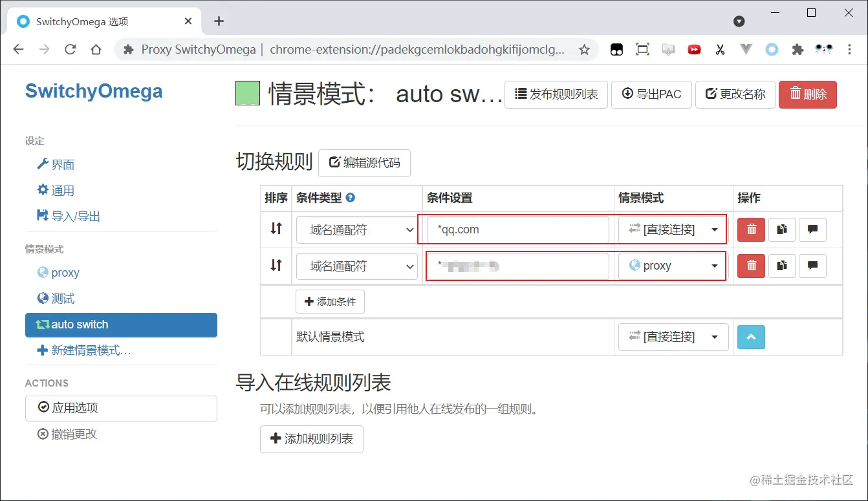The image size is (868, 501).
Task: Delete the proxy rule row
Action: (x=751, y=266)
